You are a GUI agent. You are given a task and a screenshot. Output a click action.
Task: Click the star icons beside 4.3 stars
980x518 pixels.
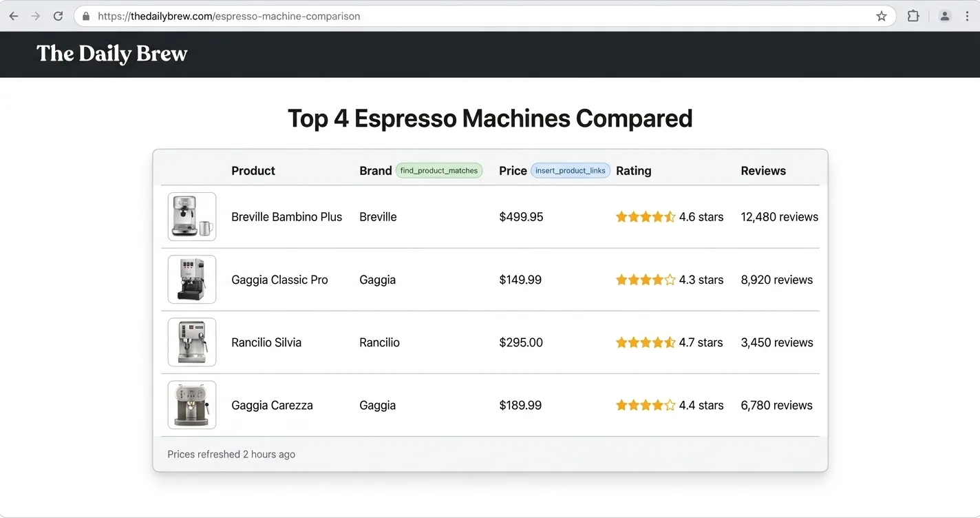[646, 280]
